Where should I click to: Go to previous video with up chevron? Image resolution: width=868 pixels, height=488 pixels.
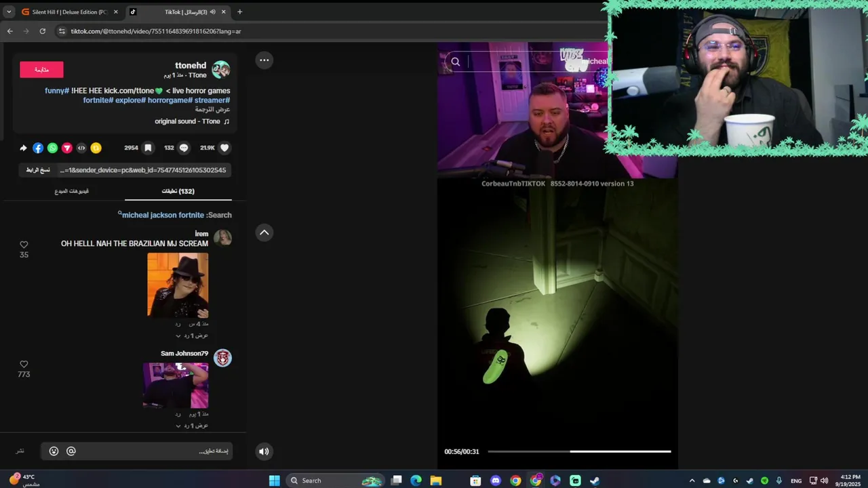(264, 232)
